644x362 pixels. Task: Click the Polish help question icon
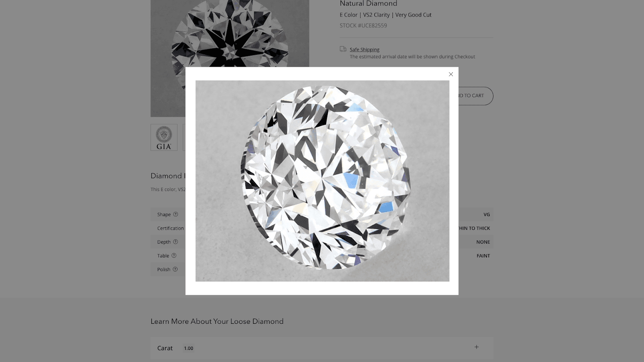pyautogui.click(x=175, y=269)
